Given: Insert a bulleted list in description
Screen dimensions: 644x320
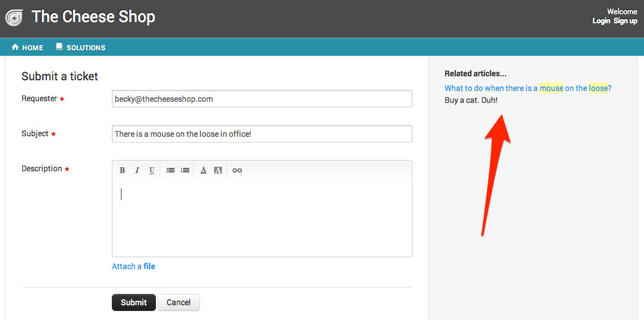Looking at the screenshot, I should pos(171,170).
